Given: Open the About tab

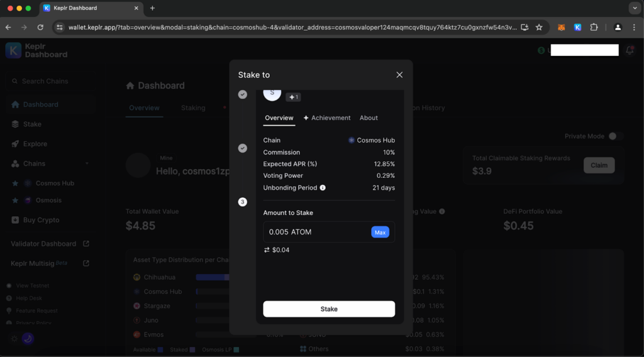Looking at the screenshot, I should pyautogui.click(x=369, y=118).
